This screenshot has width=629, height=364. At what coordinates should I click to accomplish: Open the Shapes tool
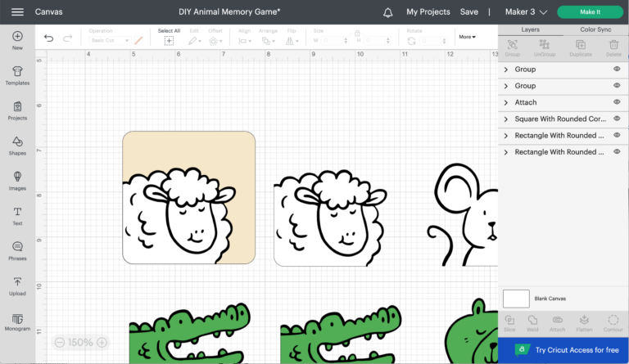17,145
